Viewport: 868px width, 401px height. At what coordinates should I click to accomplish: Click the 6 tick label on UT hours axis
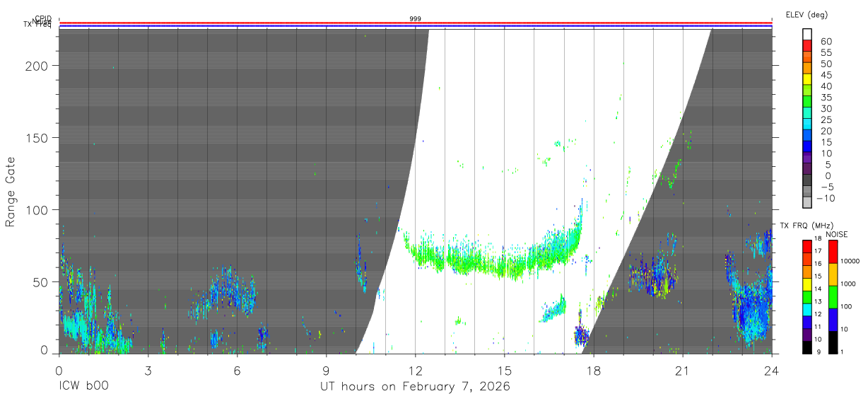coord(237,370)
